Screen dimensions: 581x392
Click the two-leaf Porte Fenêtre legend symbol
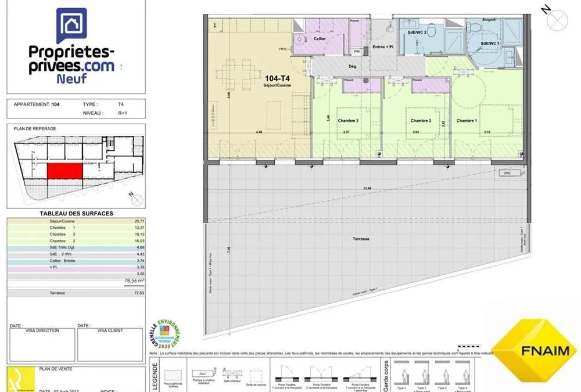coord(321,373)
